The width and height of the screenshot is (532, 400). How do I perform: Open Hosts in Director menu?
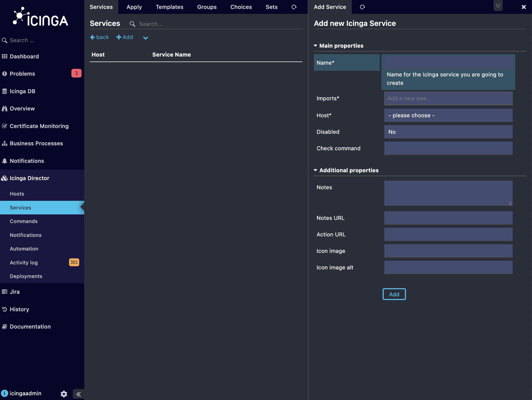click(42, 194)
